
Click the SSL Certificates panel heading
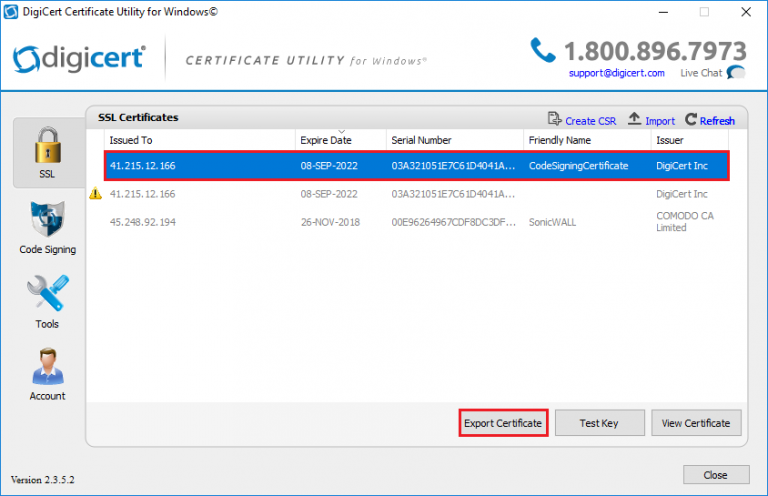(x=138, y=118)
